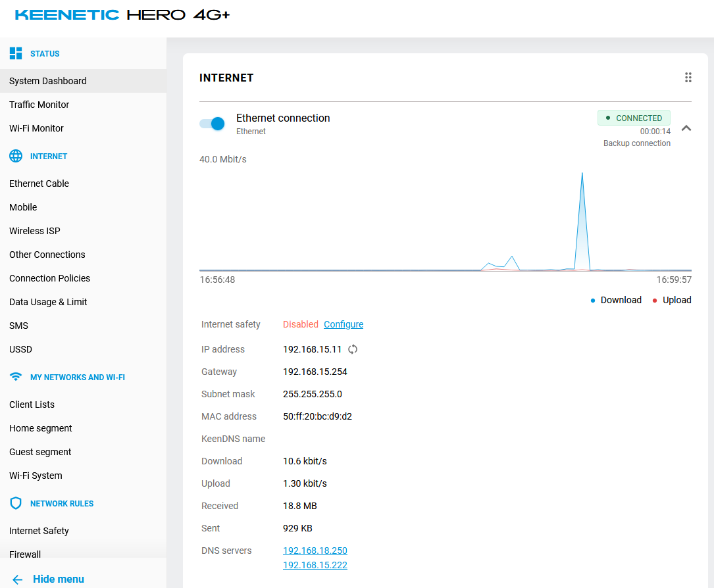Refresh the IP address with the reload icon

[353, 349]
